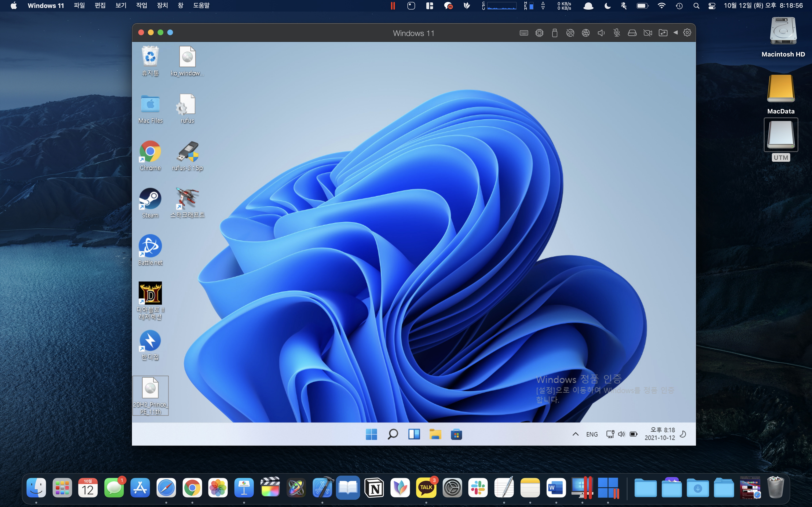The width and height of the screenshot is (812, 507).
Task: Open Microsoft Store from the taskbar
Action: point(456,434)
